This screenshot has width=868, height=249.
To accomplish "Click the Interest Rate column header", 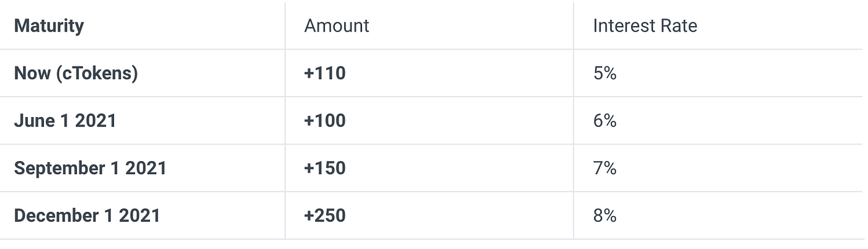I will (645, 26).
